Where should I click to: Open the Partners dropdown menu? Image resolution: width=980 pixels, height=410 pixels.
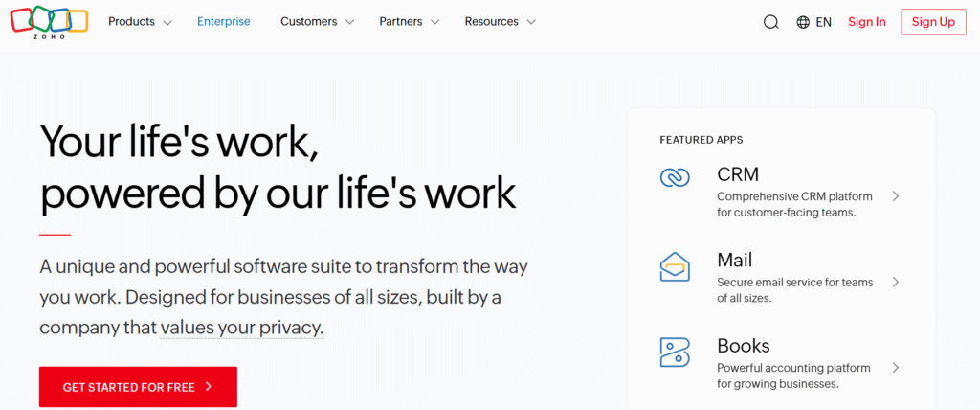click(409, 21)
